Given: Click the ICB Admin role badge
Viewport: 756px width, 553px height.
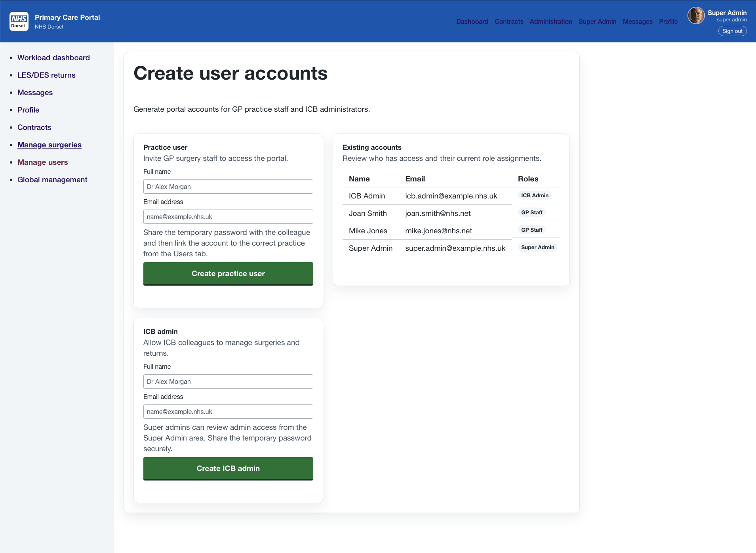Looking at the screenshot, I should 535,195.
